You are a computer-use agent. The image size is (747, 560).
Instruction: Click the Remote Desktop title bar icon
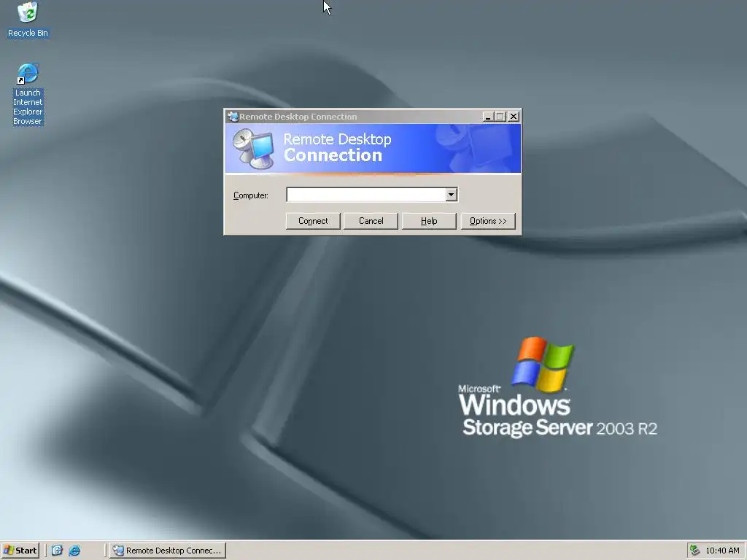pos(233,117)
